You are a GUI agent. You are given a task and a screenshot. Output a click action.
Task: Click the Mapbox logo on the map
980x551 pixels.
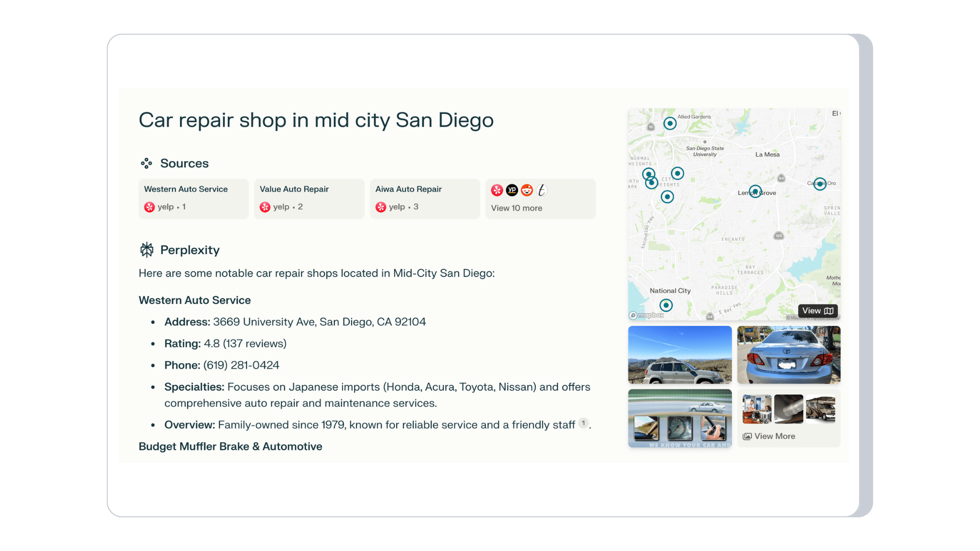click(646, 315)
